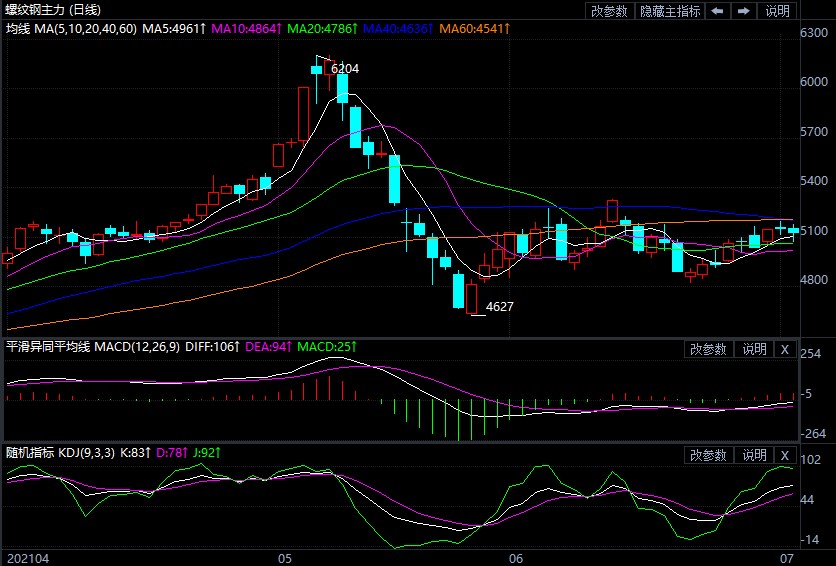Open 改参数 for the main MA chart

pyautogui.click(x=609, y=11)
